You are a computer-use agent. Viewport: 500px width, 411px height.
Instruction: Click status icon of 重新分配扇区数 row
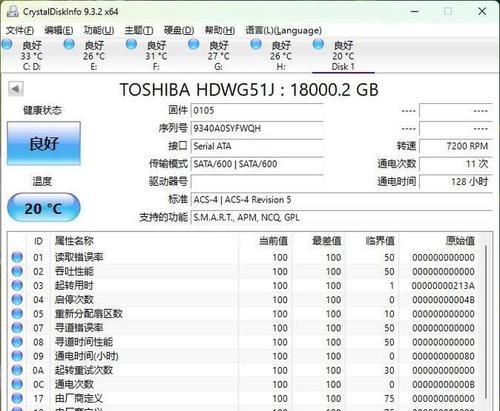(17, 314)
